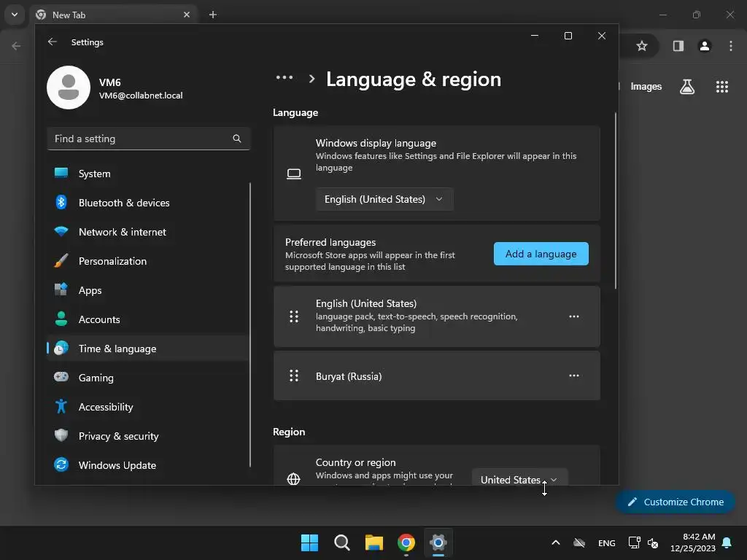The image size is (747, 560).
Task: Open System settings category
Action: [x=148, y=174]
